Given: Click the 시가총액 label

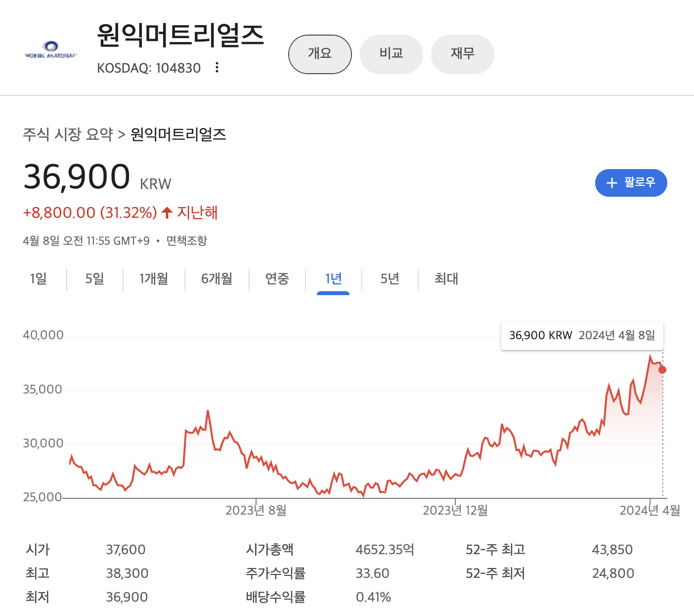Looking at the screenshot, I should click(270, 550).
